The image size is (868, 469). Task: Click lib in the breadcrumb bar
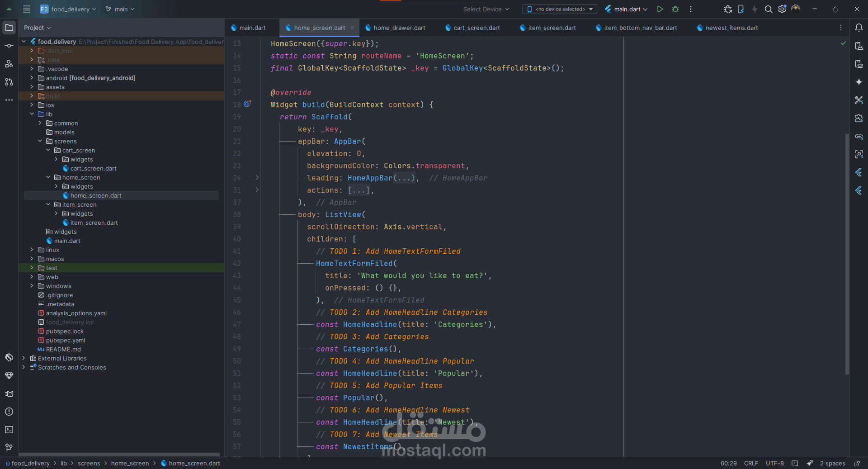click(x=64, y=463)
